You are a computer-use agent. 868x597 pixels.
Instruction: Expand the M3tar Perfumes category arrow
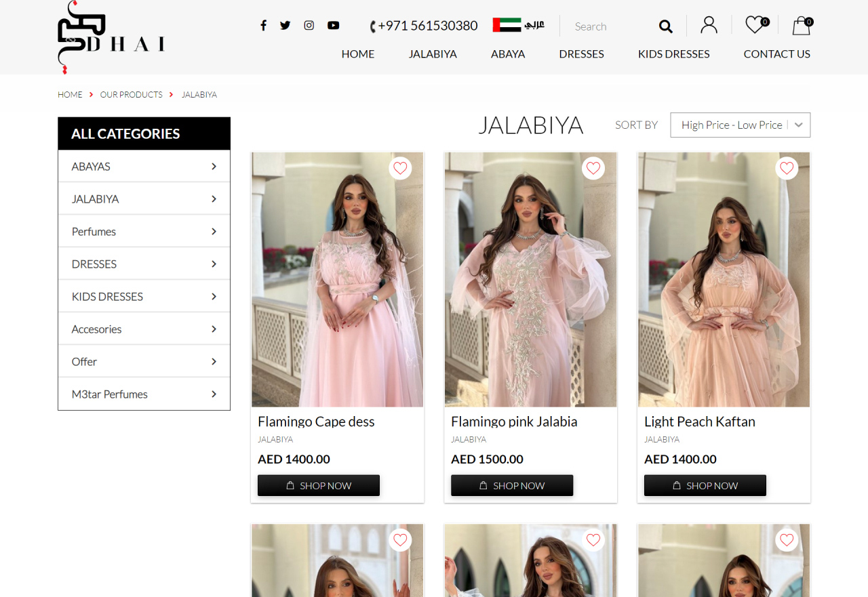coord(214,394)
